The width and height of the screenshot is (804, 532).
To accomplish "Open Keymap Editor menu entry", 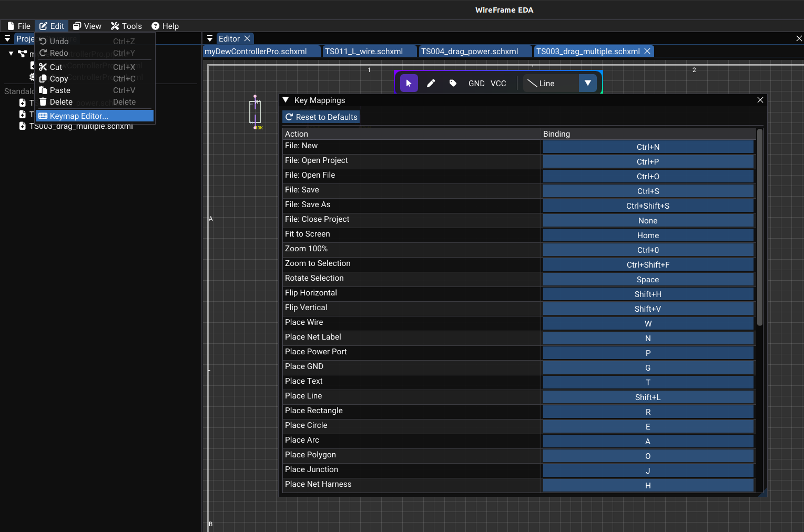I will click(x=95, y=116).
